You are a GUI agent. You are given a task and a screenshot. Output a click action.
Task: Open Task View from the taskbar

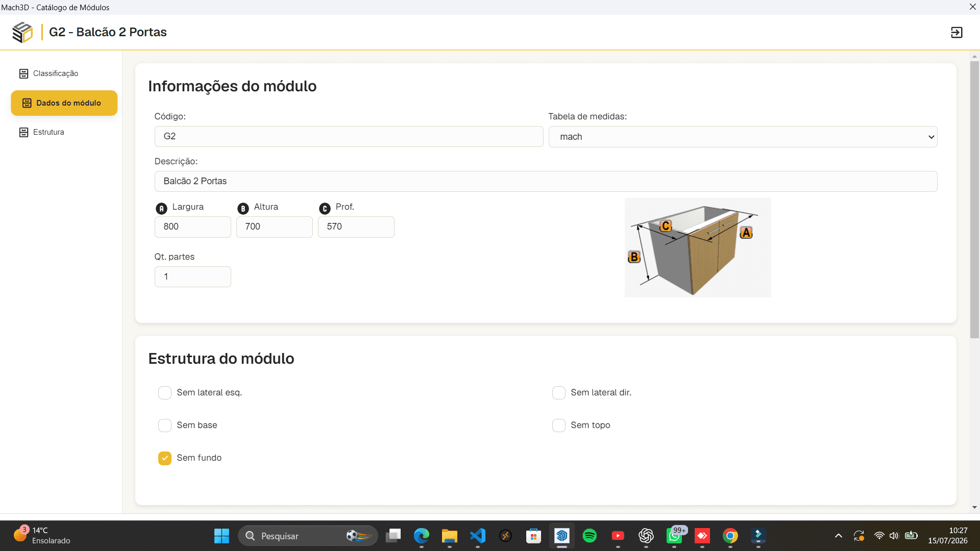[394, 536]
